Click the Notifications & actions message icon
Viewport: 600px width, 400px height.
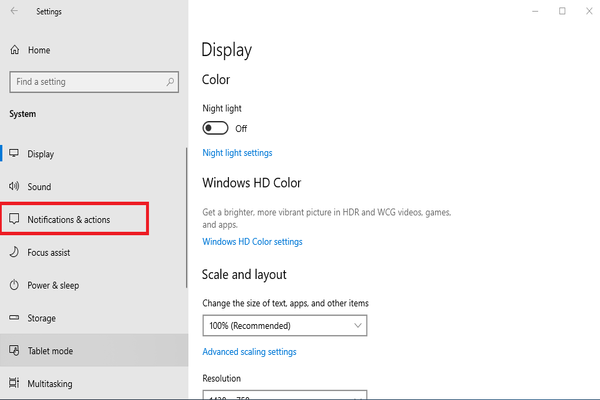pos(14,219)
